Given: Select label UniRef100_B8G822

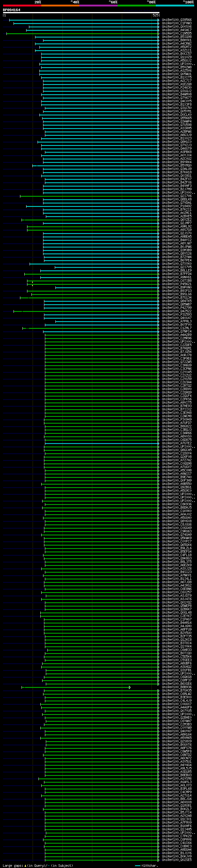Looking at the screenshot, I should [x=177, y=426].
